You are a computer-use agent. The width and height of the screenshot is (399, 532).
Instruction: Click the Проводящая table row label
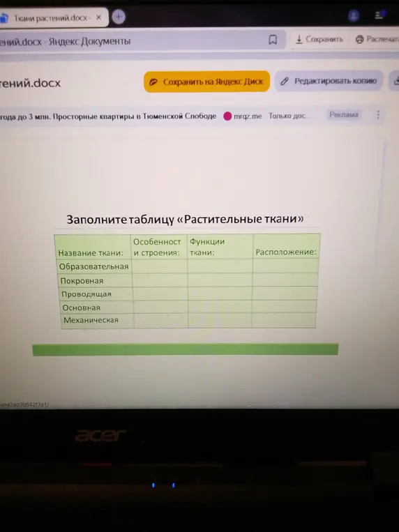coord(86,294)
